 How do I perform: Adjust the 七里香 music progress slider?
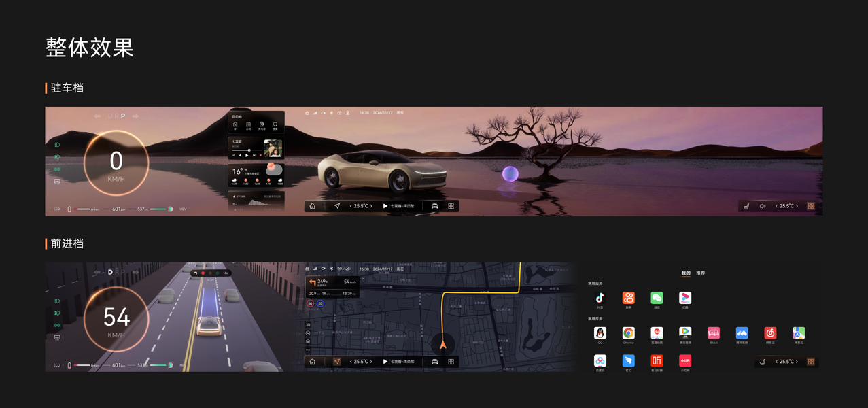(x=247, y=150)
